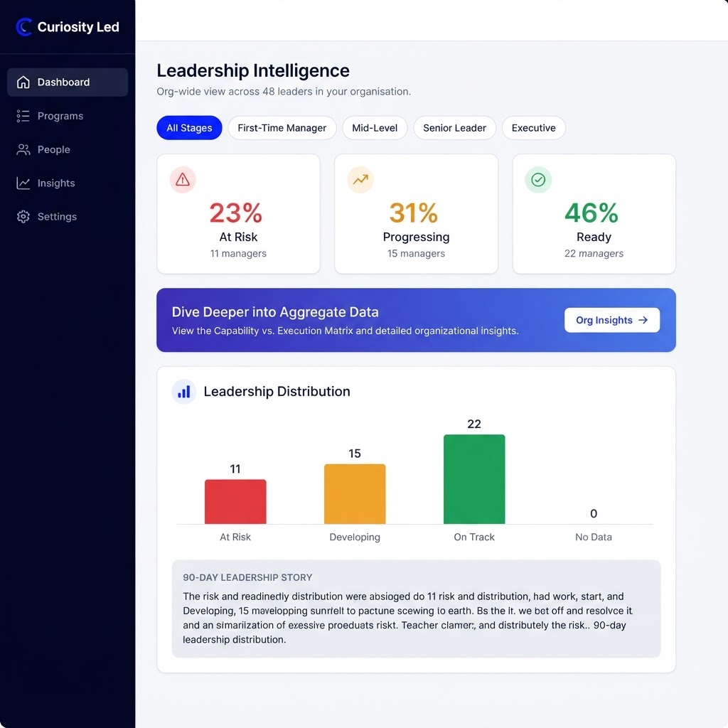Click the 'Leadership Intelligence' heading

pyautogui.click(x=253, y=70)
